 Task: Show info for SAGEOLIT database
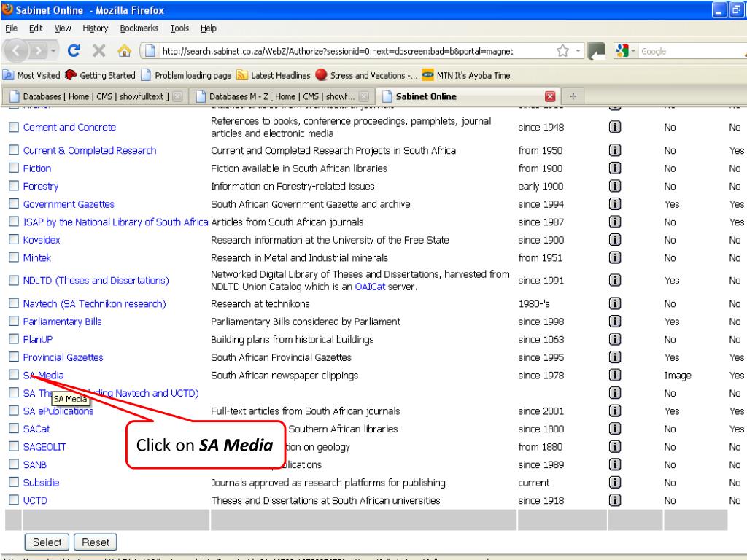tap(614, 447)
